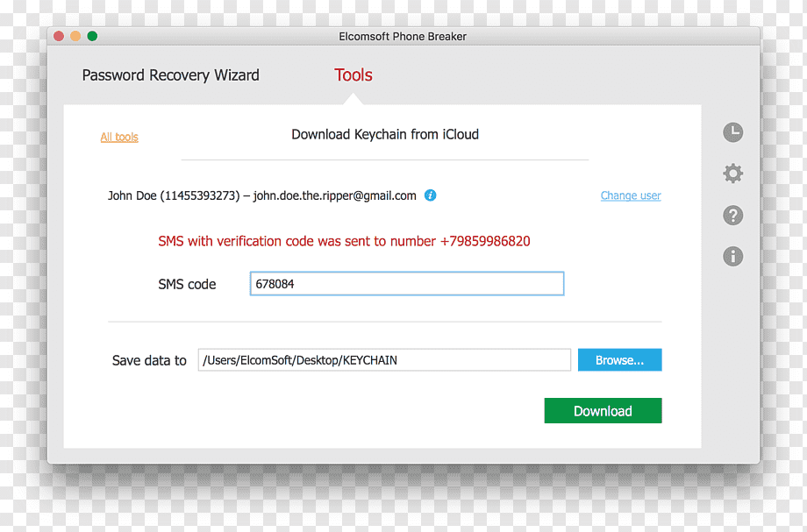Screen dimensions: 807x532
Task: Go back via All tools link
Action: pyautogui.click(x=119, y=138)
